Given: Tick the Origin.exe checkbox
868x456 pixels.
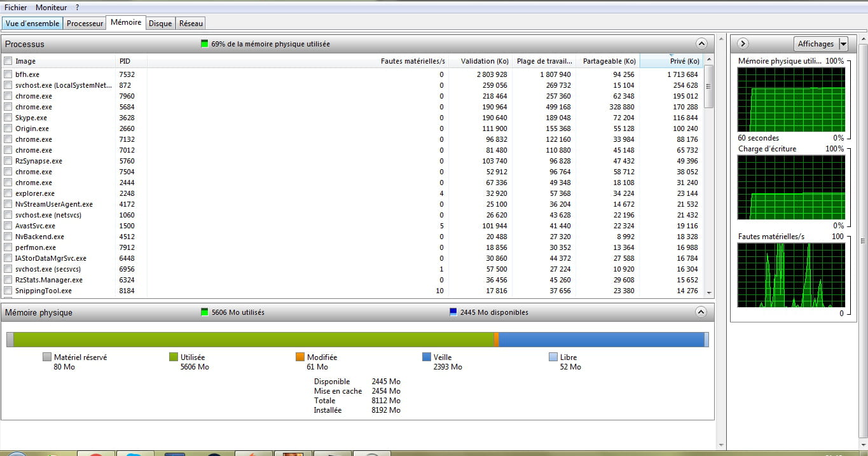Looking at the screenshot, I should click(x=8, y=128).
